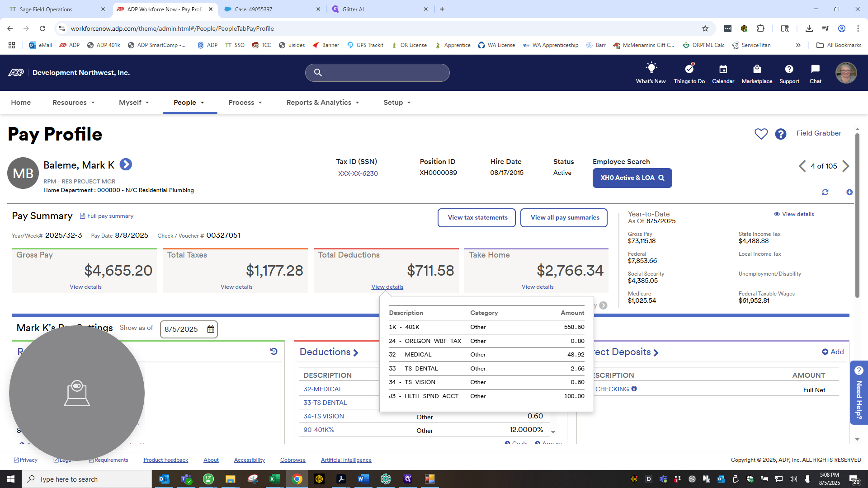The height and width of the screenshot is (488, 868).
Task: Open Full pay summary link
Action: tap(107, 216)
